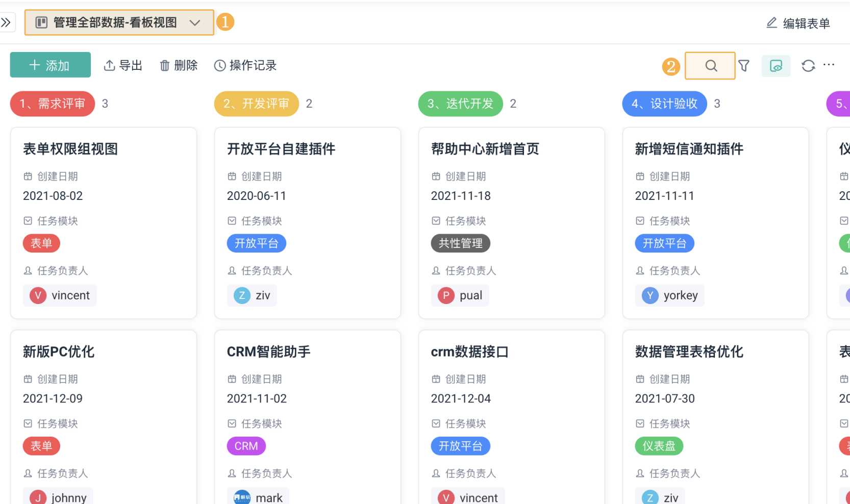Click the 共性管理 tag
This screenshot has height=504, width=850.
tap(461, 243)
